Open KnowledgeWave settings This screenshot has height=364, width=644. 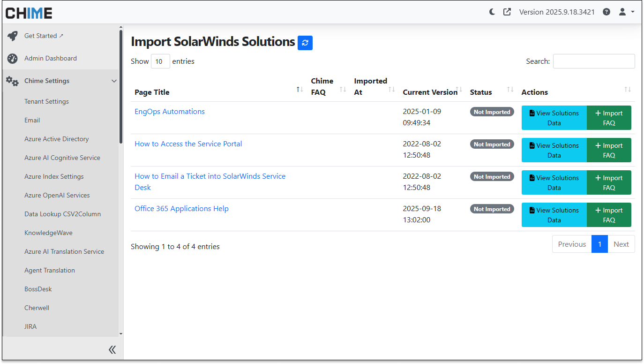click(48, 233)
